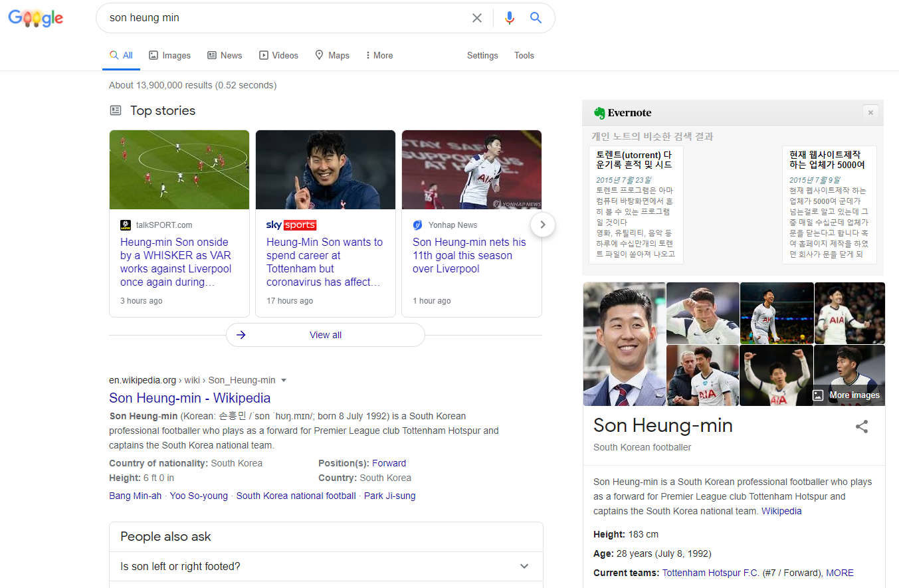Viewport: 899px width, 588px height.
Task: Open the Yoo So-young link
Action: 199,496
